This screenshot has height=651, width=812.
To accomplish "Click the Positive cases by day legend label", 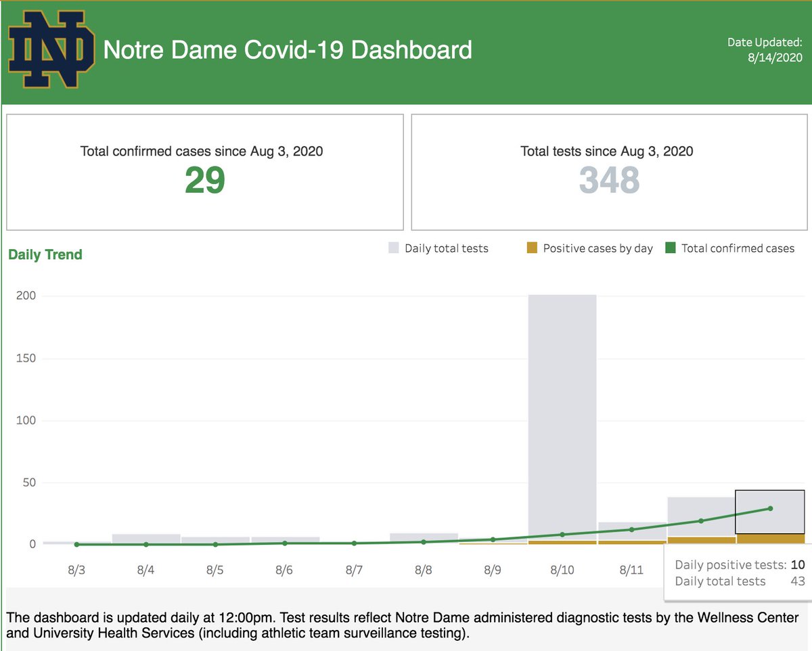I will (x=598, y=248).
